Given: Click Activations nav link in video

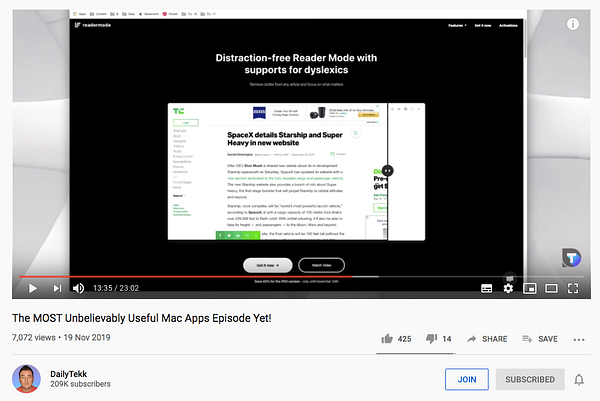Looking at the screenshot, I should click(508, 25).
